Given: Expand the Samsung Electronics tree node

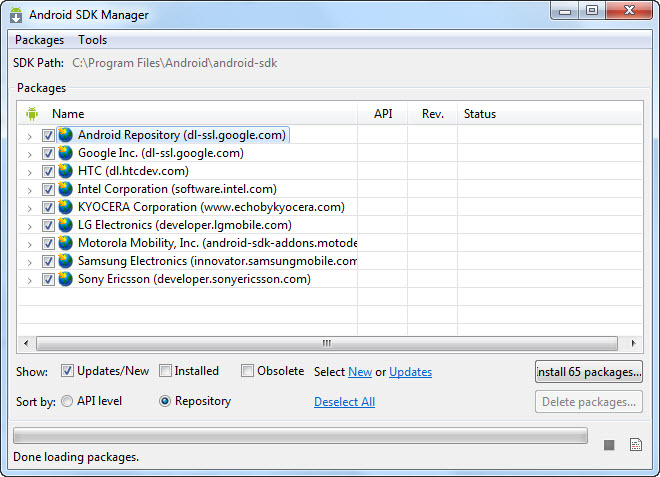Looking at the screenshot, I should point(29,263).
